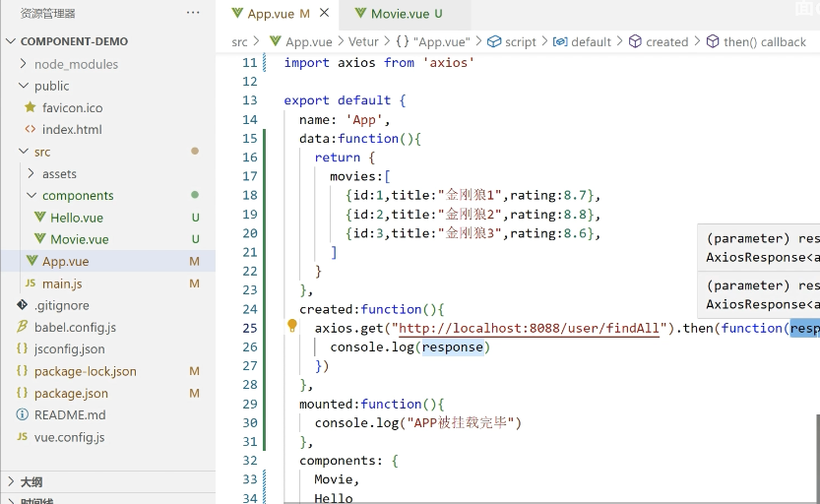Click the braces icon beside package.json
Image resolution: width=820 pixels, height=504 pixels.
[x=23, y=393]
